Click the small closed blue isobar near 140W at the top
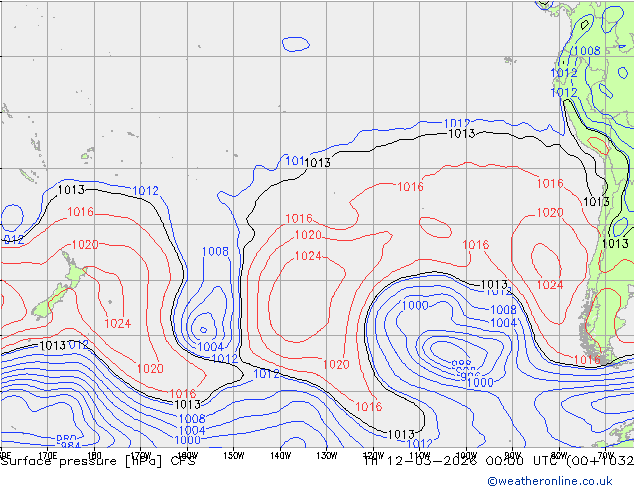Screen dimensions: 634x490 pos(296,44)
